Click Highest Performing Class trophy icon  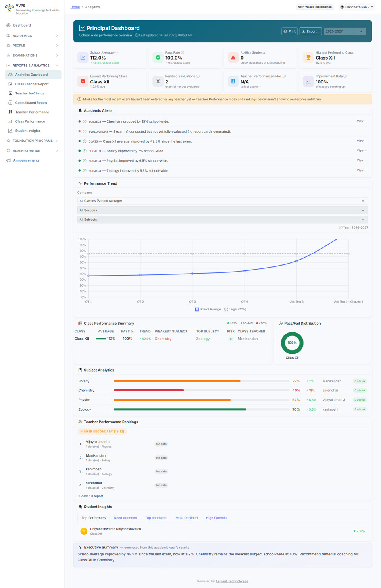pos(308,58)
